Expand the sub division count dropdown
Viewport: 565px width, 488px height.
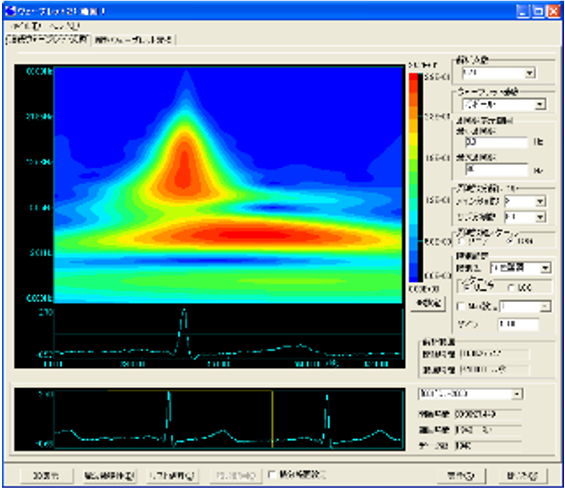point(525,217)
